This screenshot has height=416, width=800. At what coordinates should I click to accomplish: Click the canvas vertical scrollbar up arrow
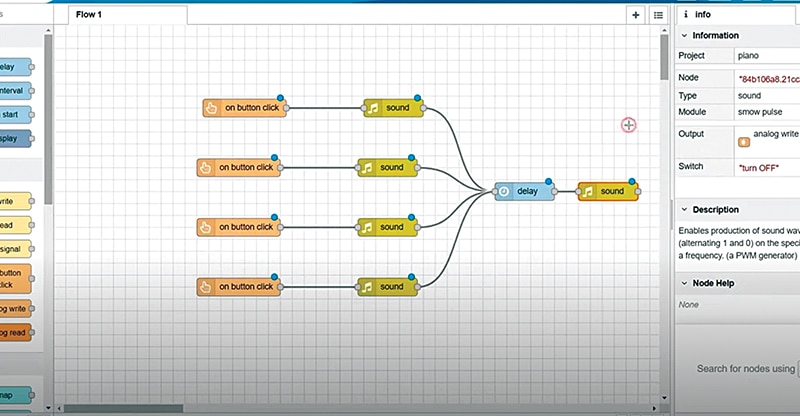[664, 31]
